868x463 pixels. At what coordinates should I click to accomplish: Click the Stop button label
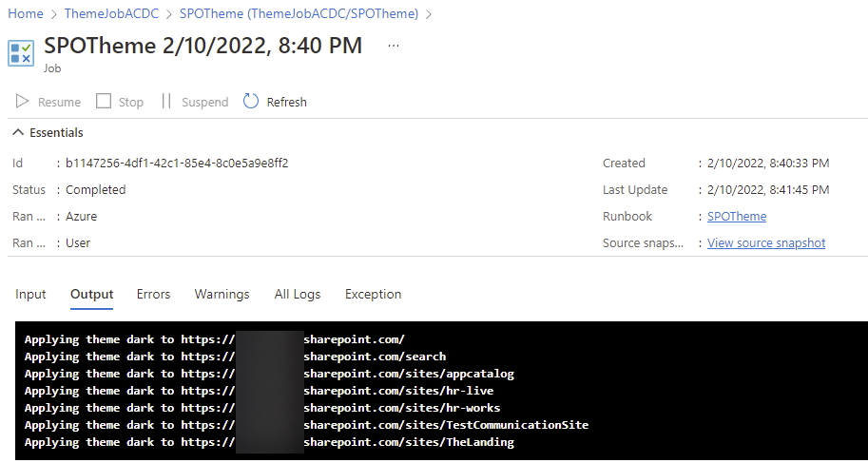pyautogui.click(x=130, y=103)
